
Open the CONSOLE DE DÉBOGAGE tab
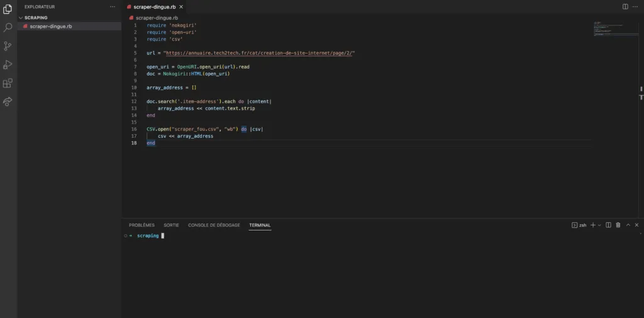coord(214,225)
